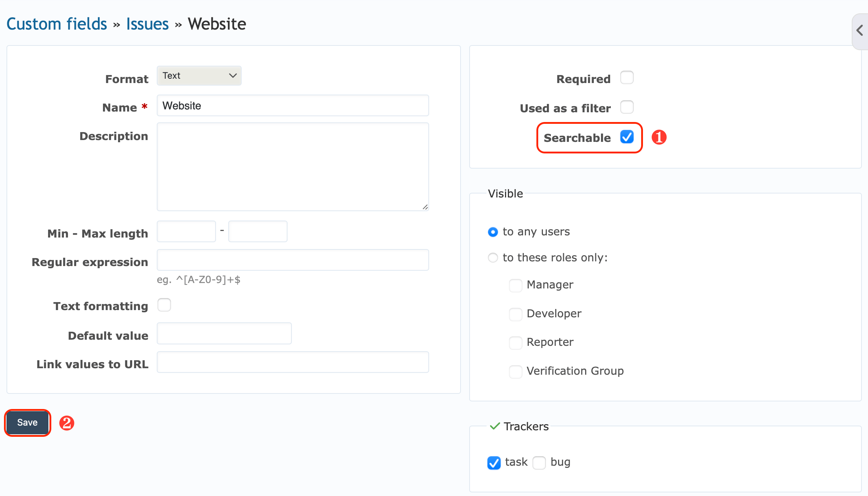Image resolution: width=868 pixels, height=496 pixels.
Task: Enable the Required checkbox
Action: pos(627,77)
